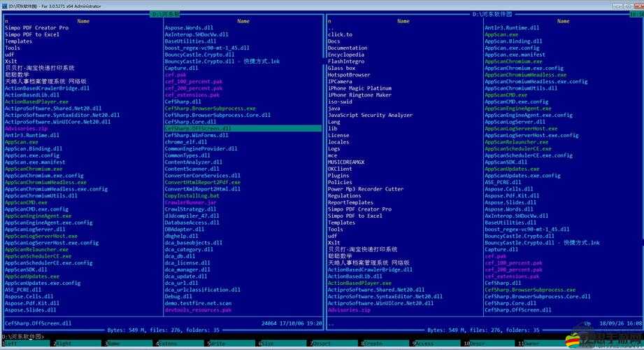Select chrome_elf.dll in the left panel
Screen dimensions: 644x350
[185, 142]
